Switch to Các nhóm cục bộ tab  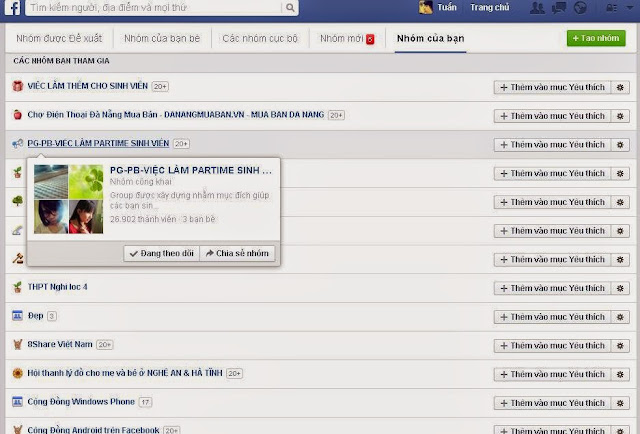click(260, 38)
